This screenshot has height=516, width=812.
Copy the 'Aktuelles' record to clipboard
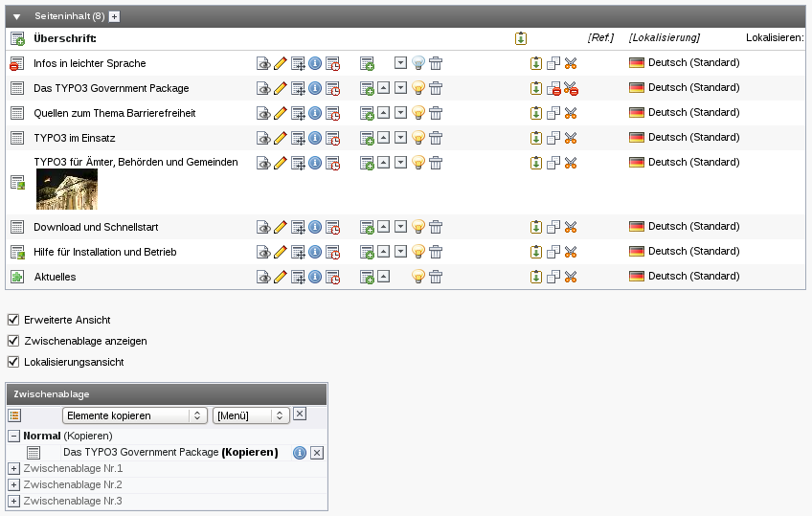click(553, 278)
